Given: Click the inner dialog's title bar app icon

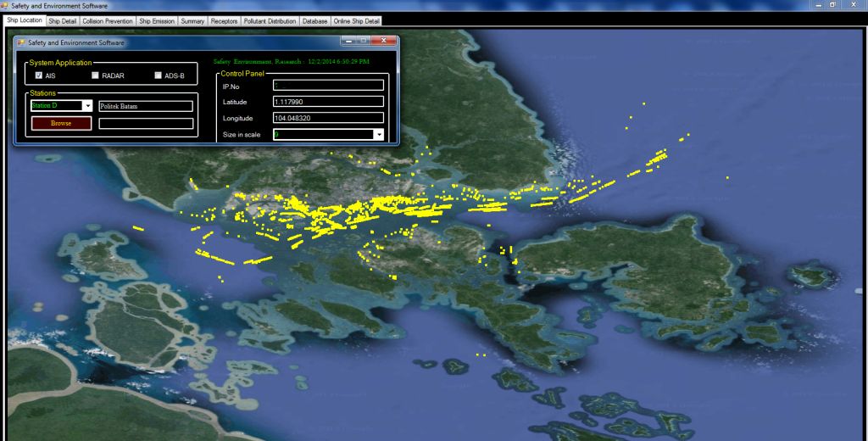Looking at the screenshot, I should coord(21,42).
